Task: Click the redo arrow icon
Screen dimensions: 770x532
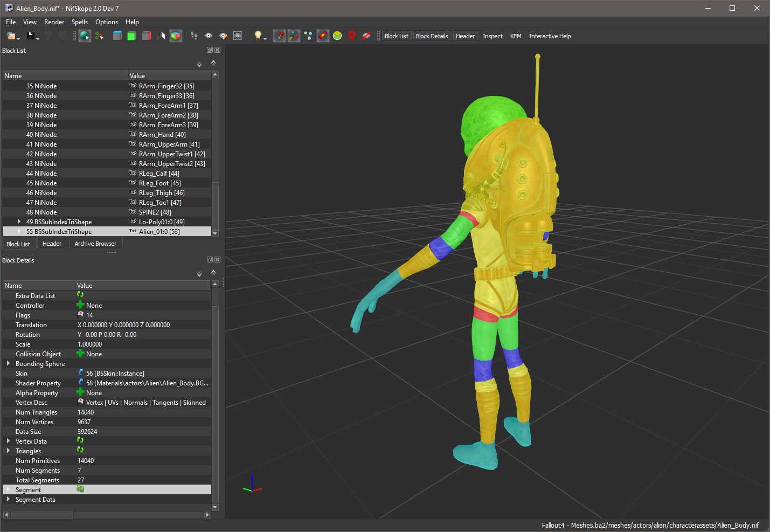Action: pos(62,36)
